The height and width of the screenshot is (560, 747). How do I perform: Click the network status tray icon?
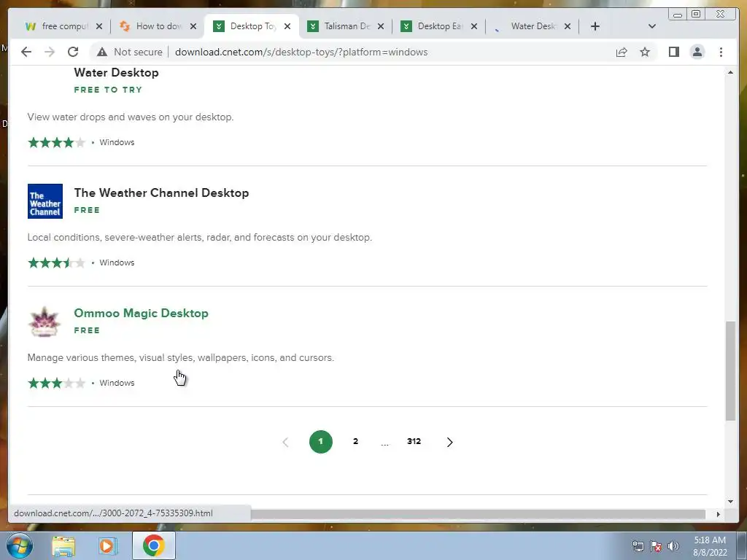(638, 546)
